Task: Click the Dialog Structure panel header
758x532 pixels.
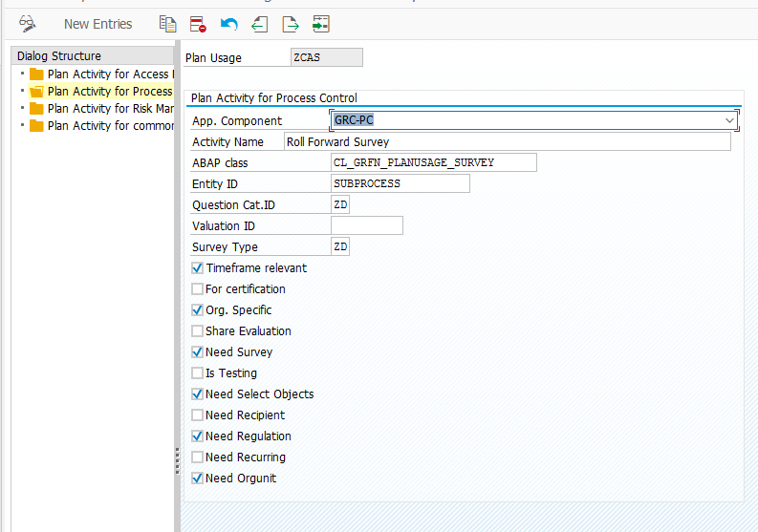Action: tap(93, 55)
